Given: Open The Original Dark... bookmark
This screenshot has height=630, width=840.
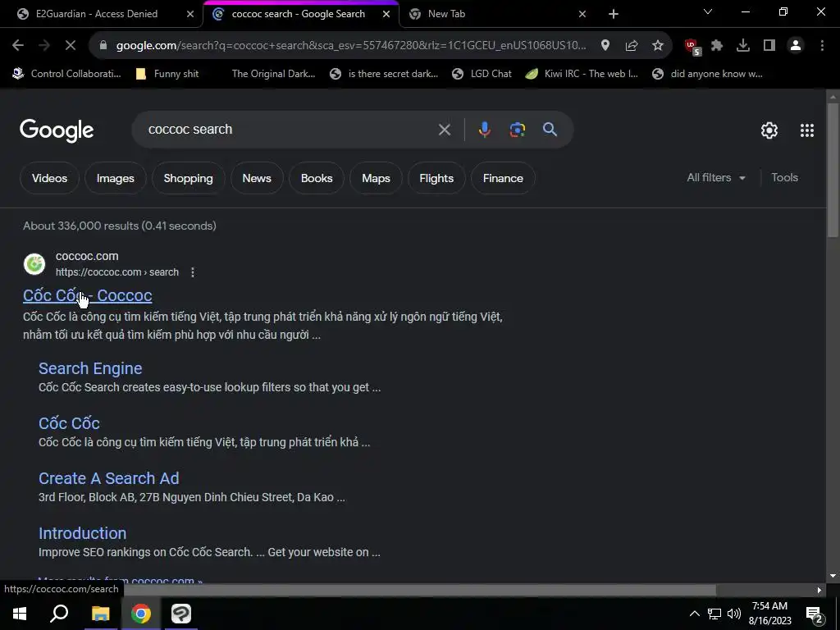Looking at the screenshot, I should click(273, 74).
